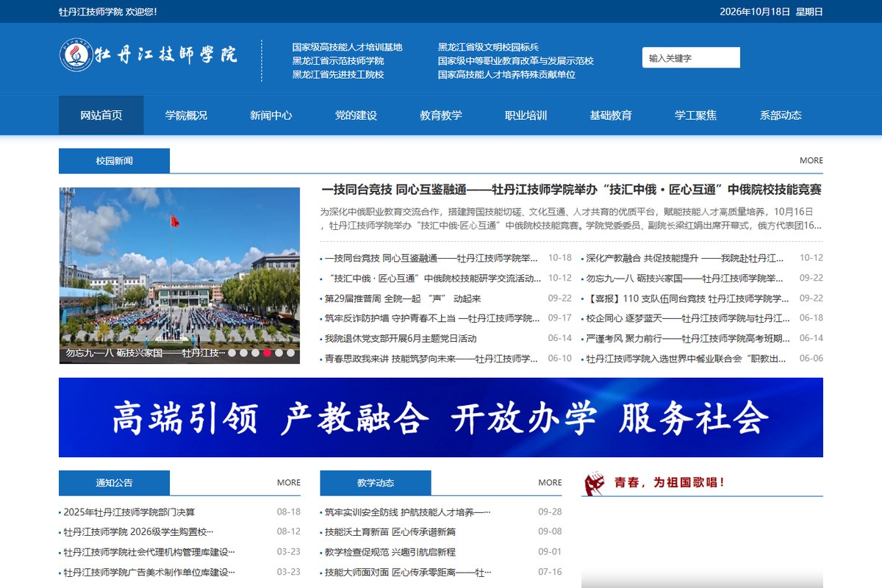This screenshot has width=882, height=588.
Task: Open list item 一技同台竞技 dated 10-18
Action: click(x=432, y=258)
